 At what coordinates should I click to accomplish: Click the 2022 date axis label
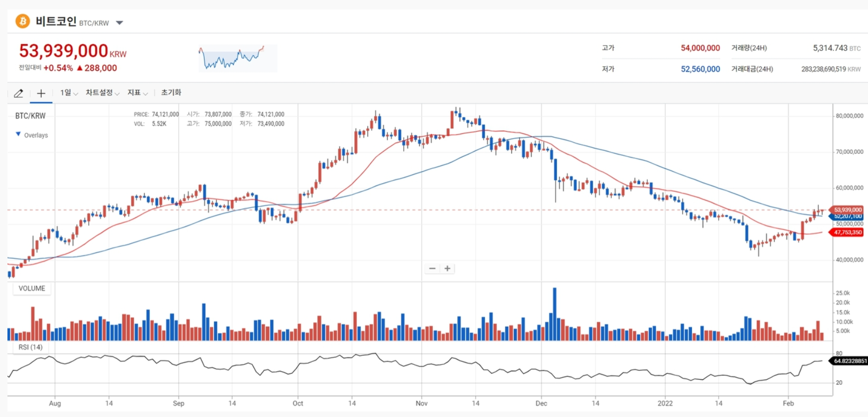665,403
